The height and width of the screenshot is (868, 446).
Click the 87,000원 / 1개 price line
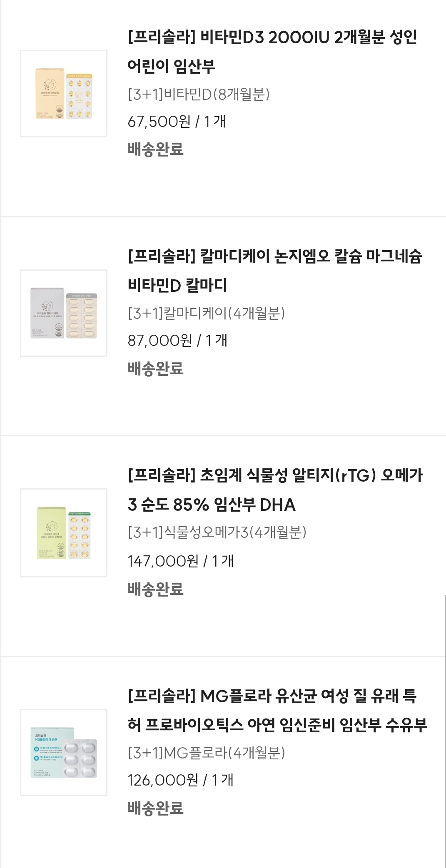click(177, 341)
